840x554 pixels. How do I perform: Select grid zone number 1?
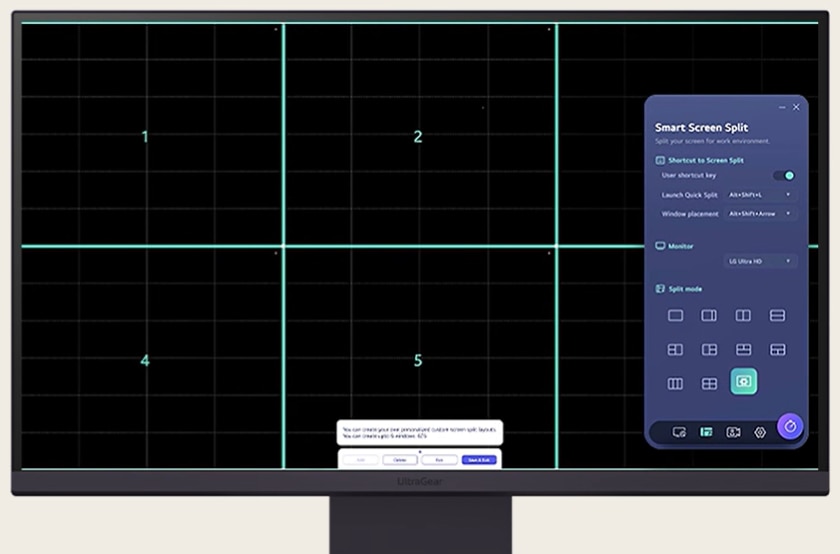pos(145,137)
